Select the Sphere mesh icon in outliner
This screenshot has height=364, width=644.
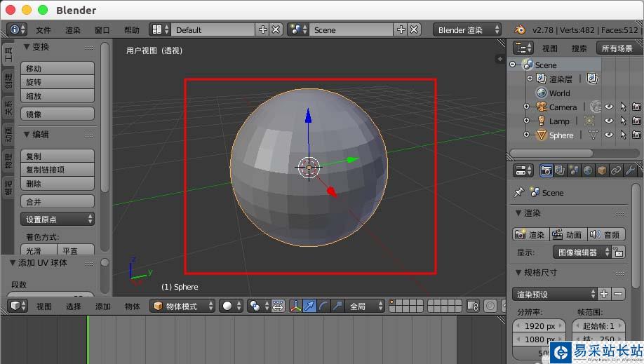coord(542,135)
